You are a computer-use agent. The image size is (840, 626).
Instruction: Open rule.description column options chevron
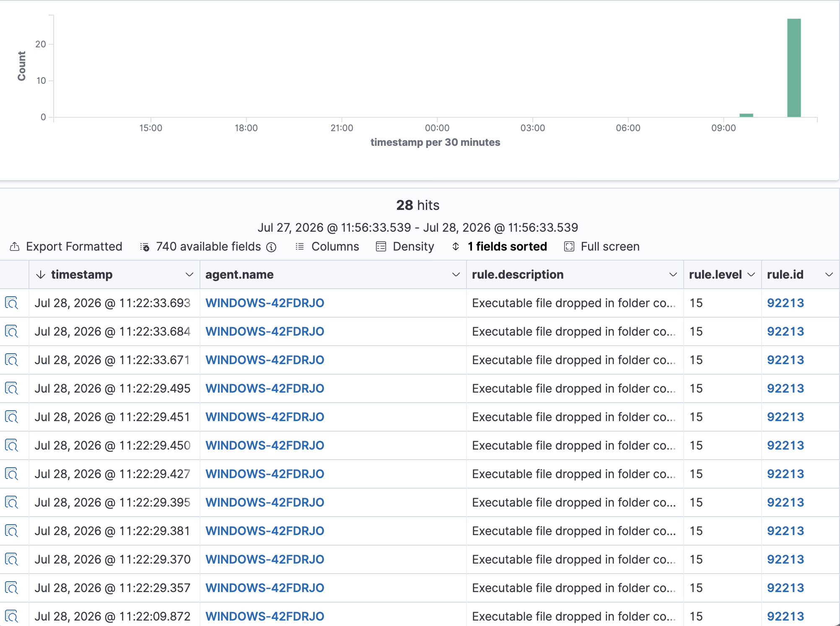[673, 275]
